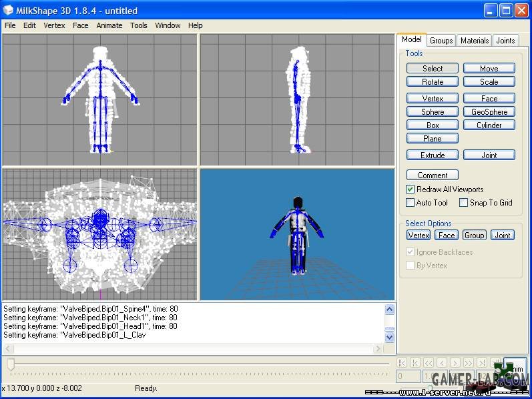
Task: Step one frame backward
Action: 442,363
